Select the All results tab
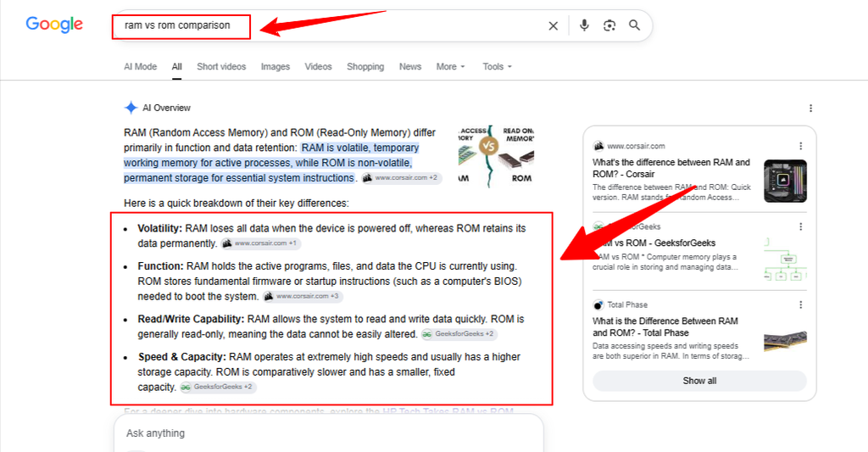Image resolution: width=868 pixels, height=452 pixels. tap(176, 66)
